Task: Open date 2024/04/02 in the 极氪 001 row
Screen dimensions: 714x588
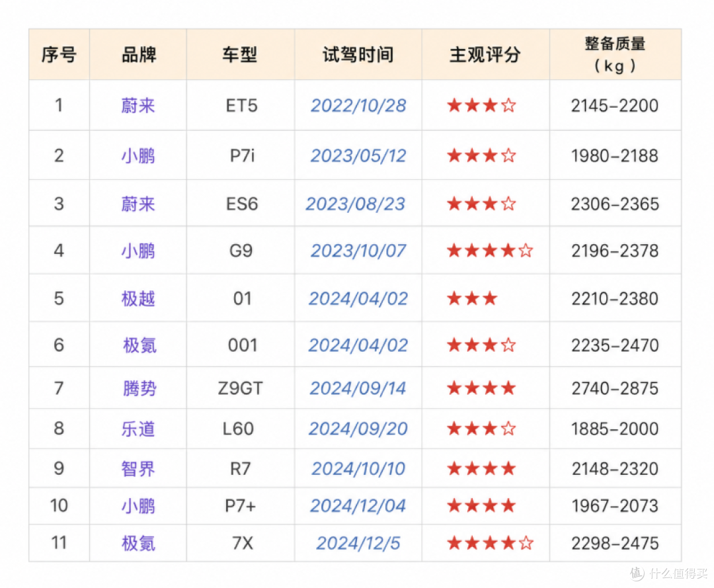Action: pos(358,345)
